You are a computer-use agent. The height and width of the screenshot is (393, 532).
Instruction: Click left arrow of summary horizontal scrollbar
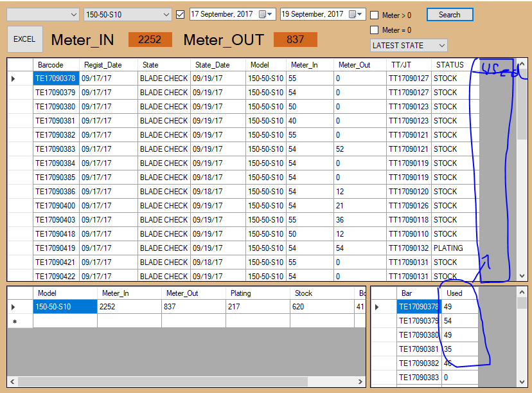(12, 382)
